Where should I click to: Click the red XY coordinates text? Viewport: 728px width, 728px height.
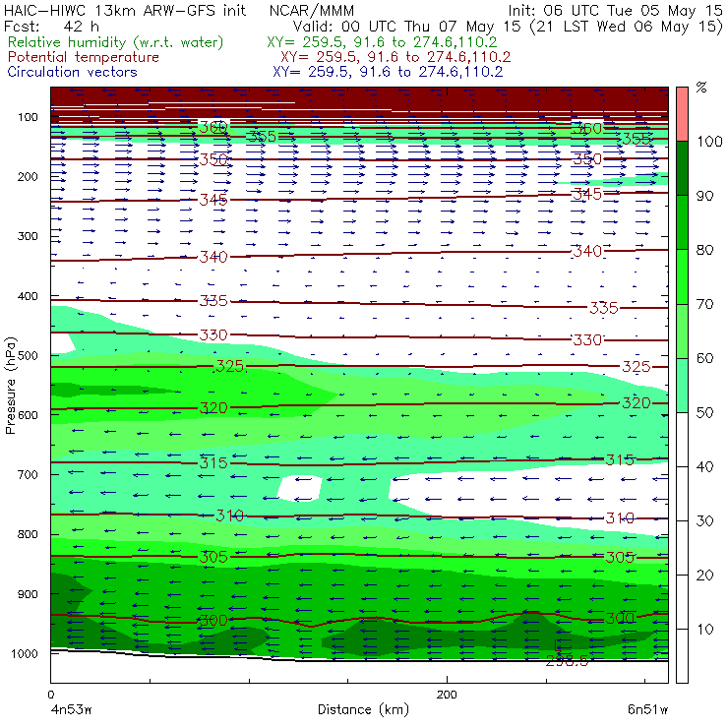tap(395, 57)
